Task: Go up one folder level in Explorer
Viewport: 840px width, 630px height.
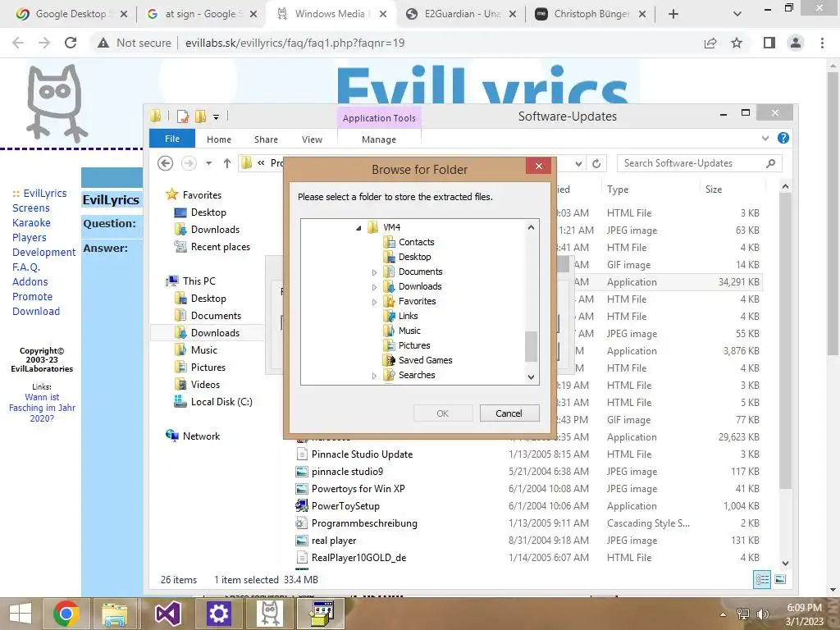Action: 227,163
